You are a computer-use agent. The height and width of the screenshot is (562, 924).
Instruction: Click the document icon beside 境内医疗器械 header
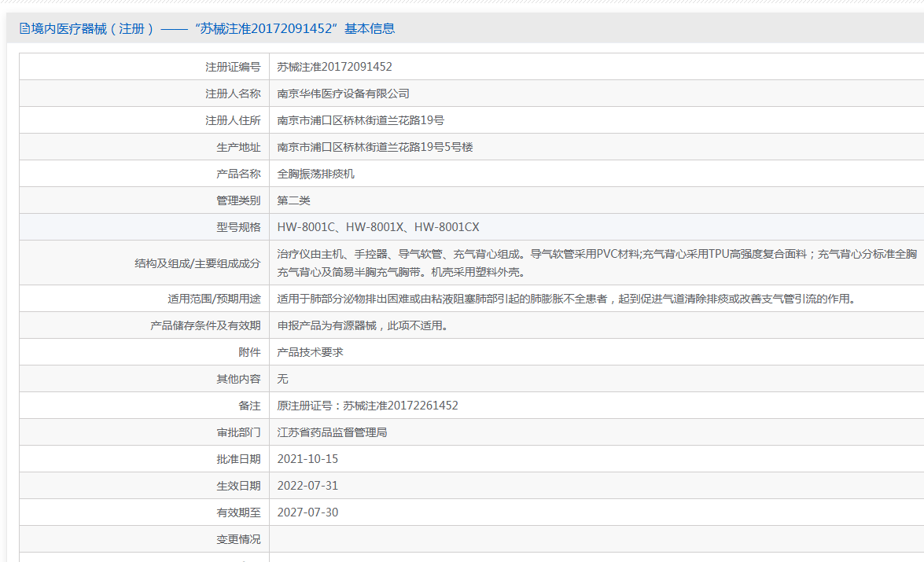(x=24, y=28)
